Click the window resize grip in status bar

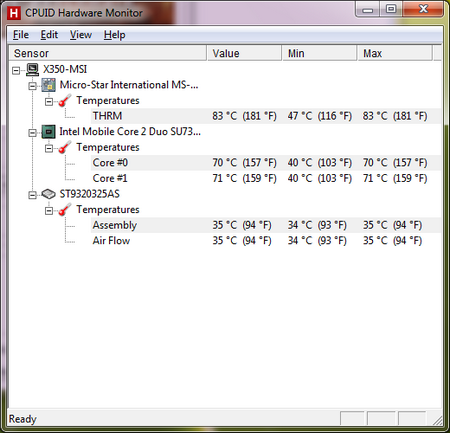pos(438,420)
